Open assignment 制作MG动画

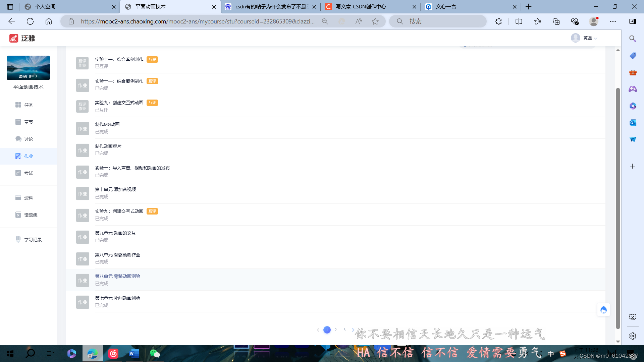[x=107, y=124]
